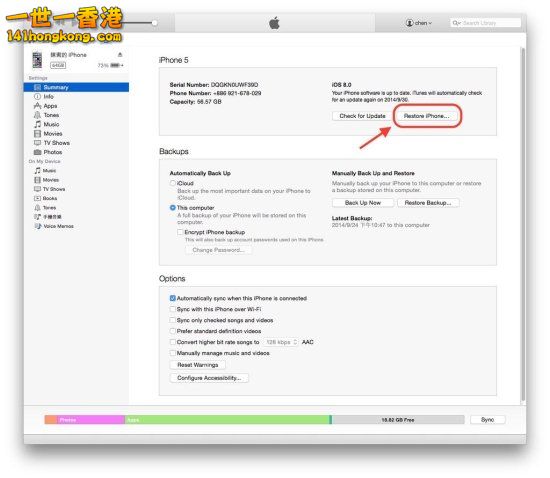Check Sync only checked songs and videos

coord(173,320)
